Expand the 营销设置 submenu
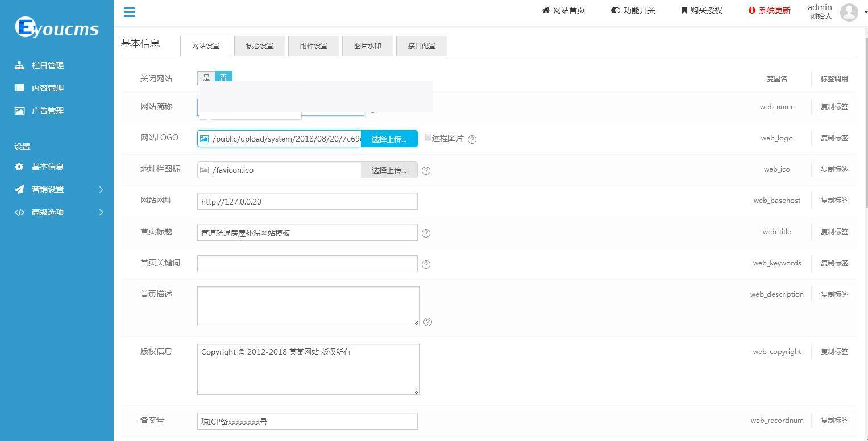 point(57,189)
